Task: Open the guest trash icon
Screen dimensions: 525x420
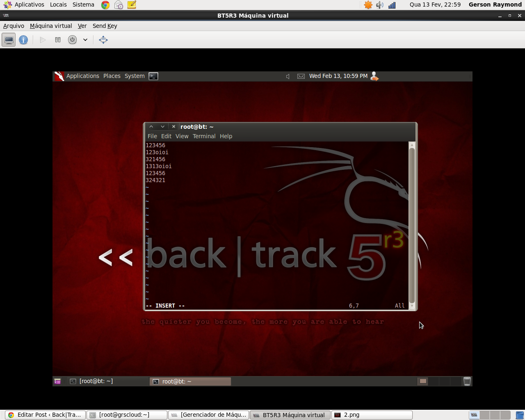Action: point(467,381)
